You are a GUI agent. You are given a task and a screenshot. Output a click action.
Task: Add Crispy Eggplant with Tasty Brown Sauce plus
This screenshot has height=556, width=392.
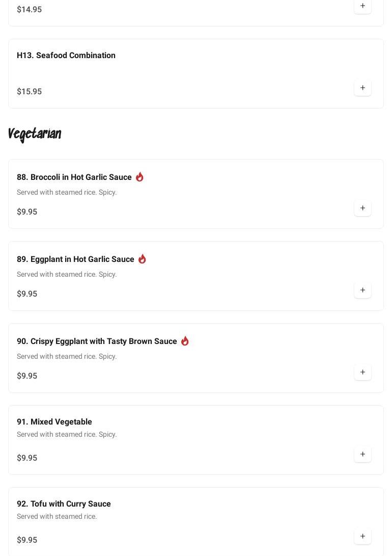(x=362, y=372)
